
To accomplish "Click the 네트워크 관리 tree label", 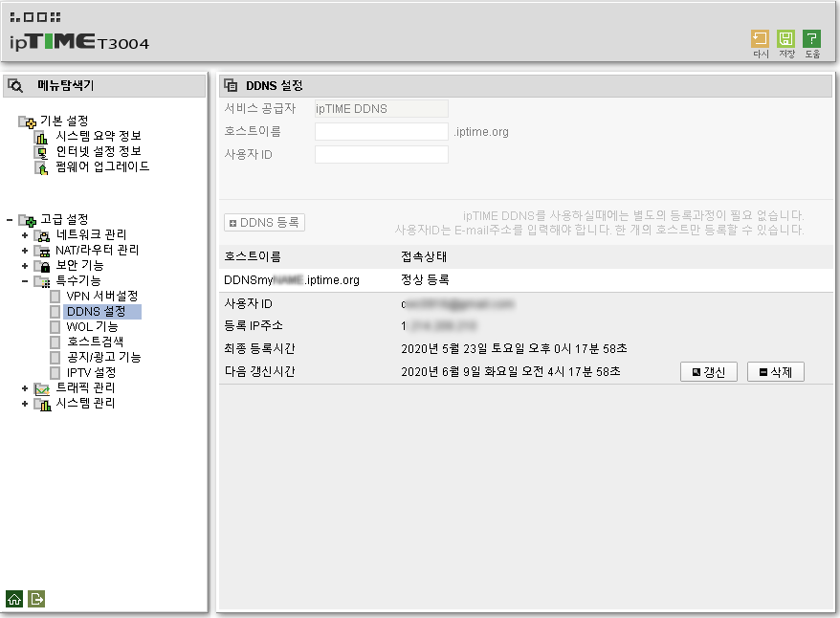I will coord(91,235).
